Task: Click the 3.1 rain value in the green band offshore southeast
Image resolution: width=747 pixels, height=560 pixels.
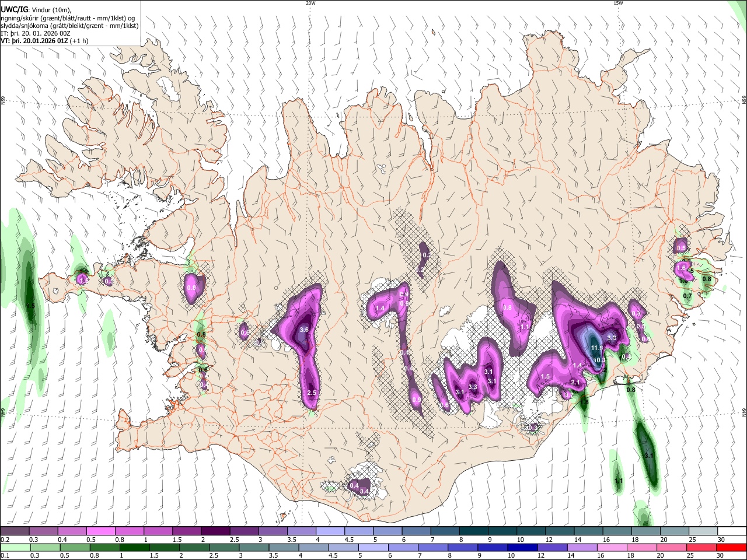Action: [x=648, y=456]
